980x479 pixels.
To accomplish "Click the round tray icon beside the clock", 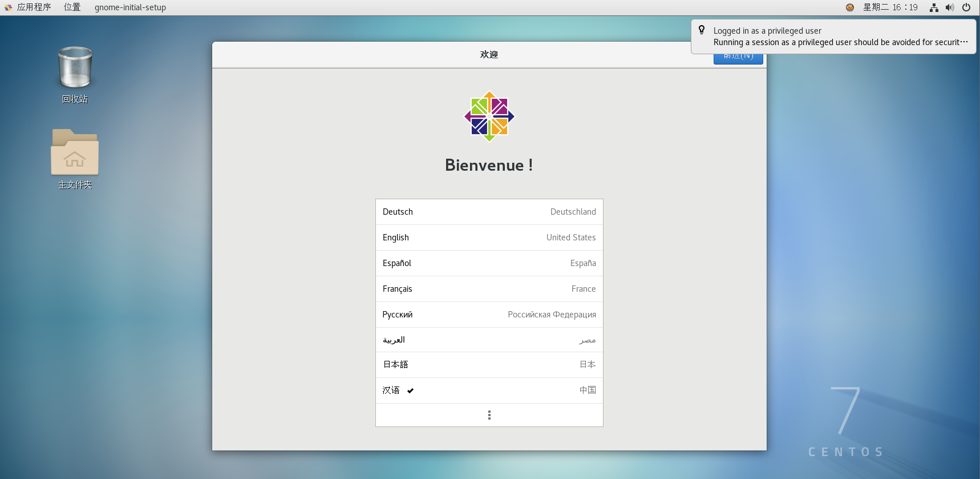I will [850, 7].
